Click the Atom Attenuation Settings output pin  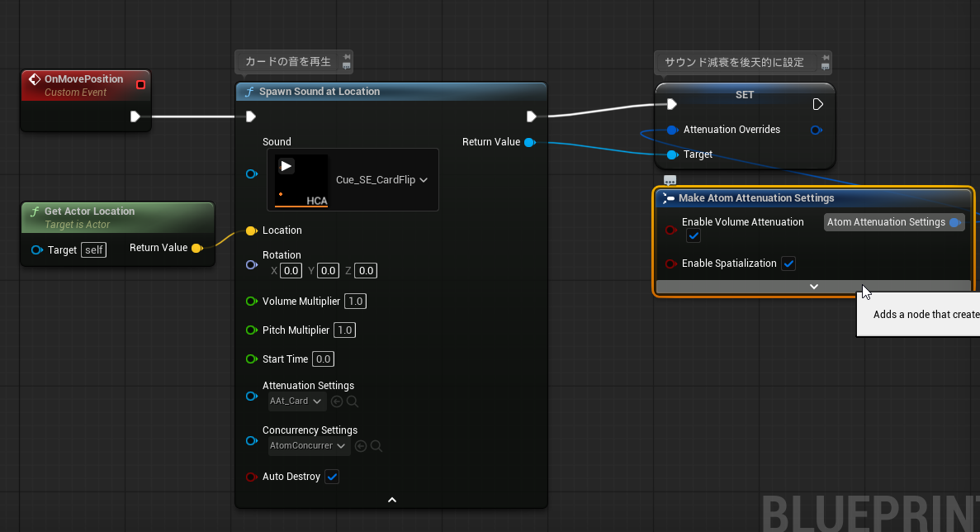click(955, 222)
